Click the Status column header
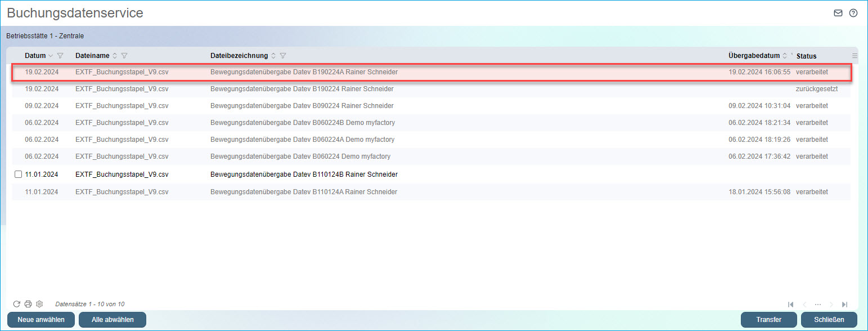Viewport: 868px width, 331px height. point(807,56)
